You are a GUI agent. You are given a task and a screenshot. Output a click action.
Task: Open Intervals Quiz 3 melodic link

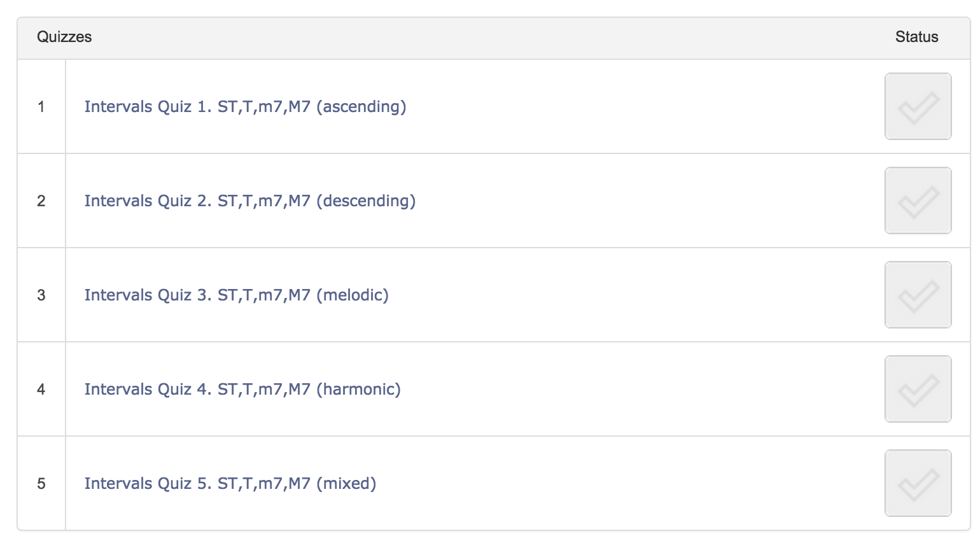(236, 295)
